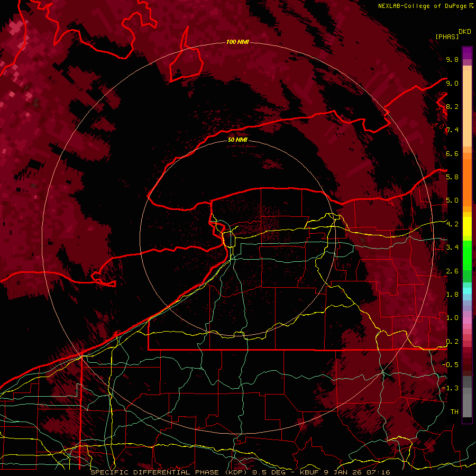Image resolution: width=476 pixels, height=476 pixels.
Task: Pick the orange segment of the color bar
Action: [467, 182]
